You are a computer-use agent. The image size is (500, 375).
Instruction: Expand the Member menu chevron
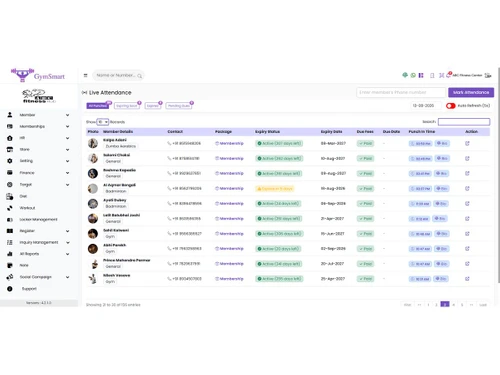(67, 115)
